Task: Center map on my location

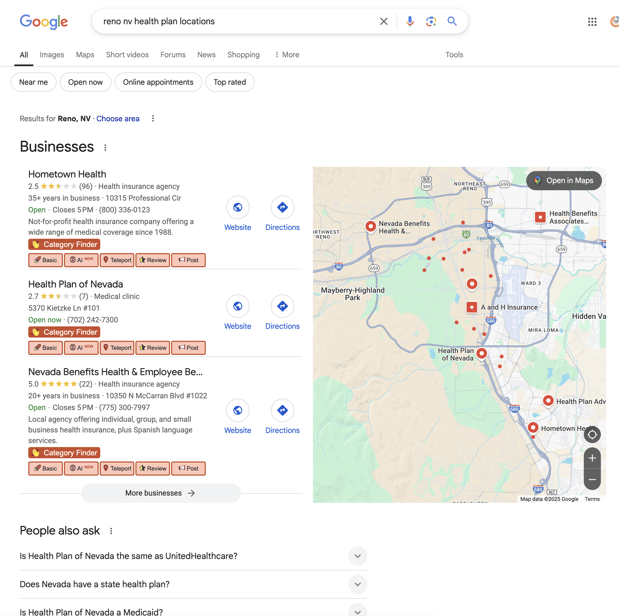Action: coord(592,434)
